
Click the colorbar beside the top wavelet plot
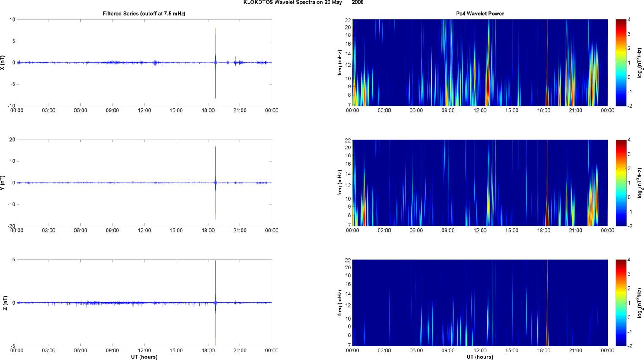(x=620, y=63)
